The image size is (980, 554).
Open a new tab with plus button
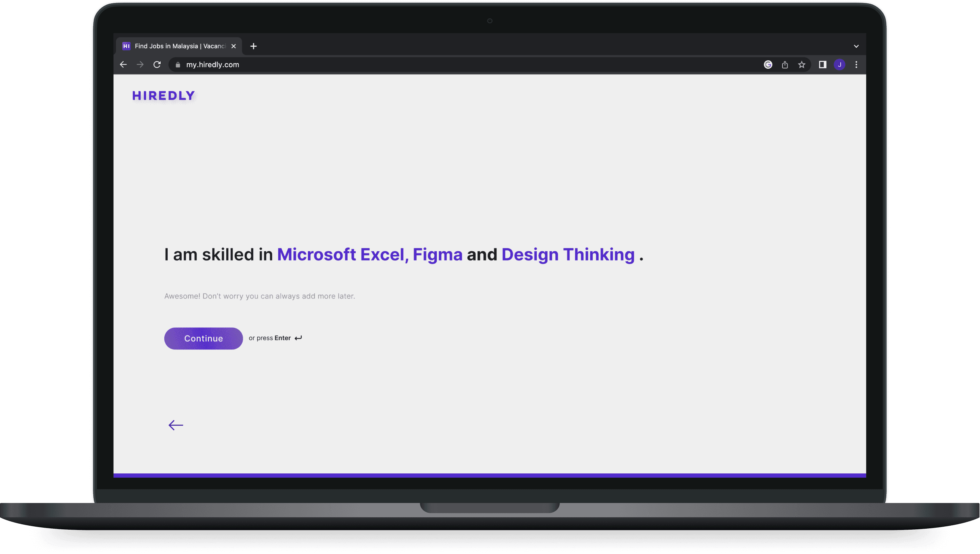pos(254,46)
